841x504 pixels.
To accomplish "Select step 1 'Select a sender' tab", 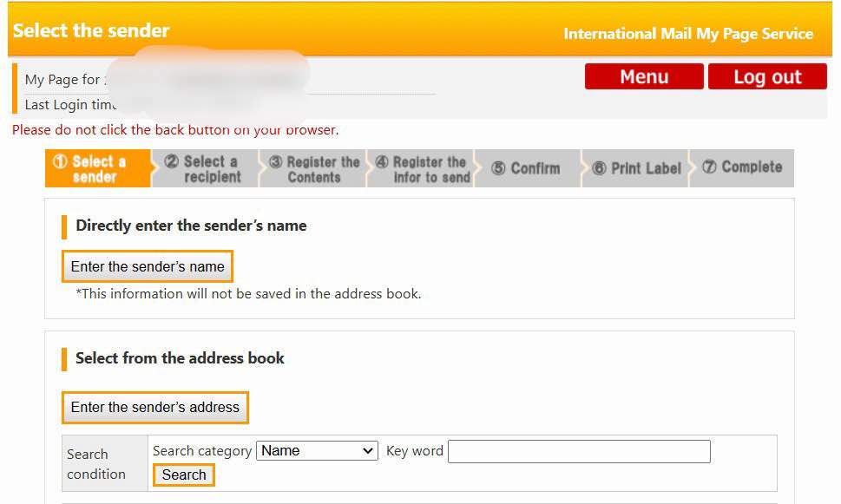I will (97, 168).
